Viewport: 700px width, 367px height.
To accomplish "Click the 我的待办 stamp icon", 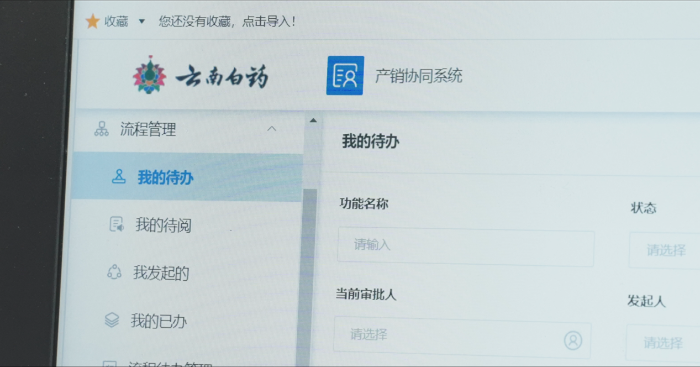I will click(119, 176).
